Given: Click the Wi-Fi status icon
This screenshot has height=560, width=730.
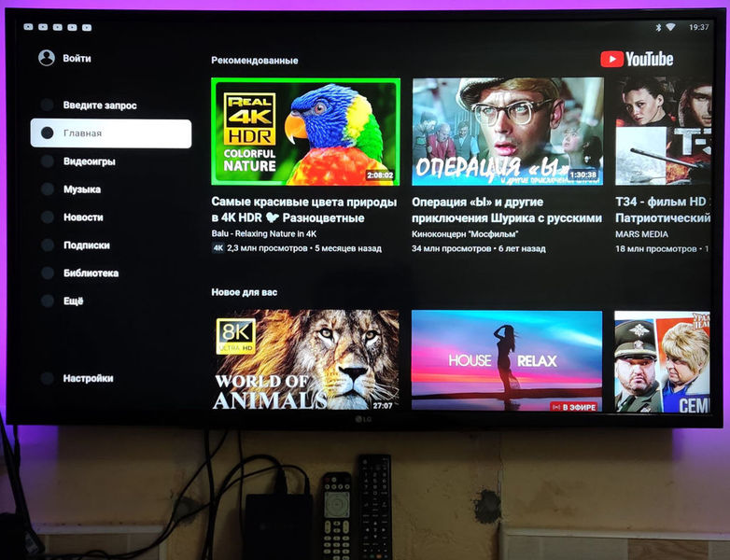Looking at the screenshot, I should click(670, 27).
